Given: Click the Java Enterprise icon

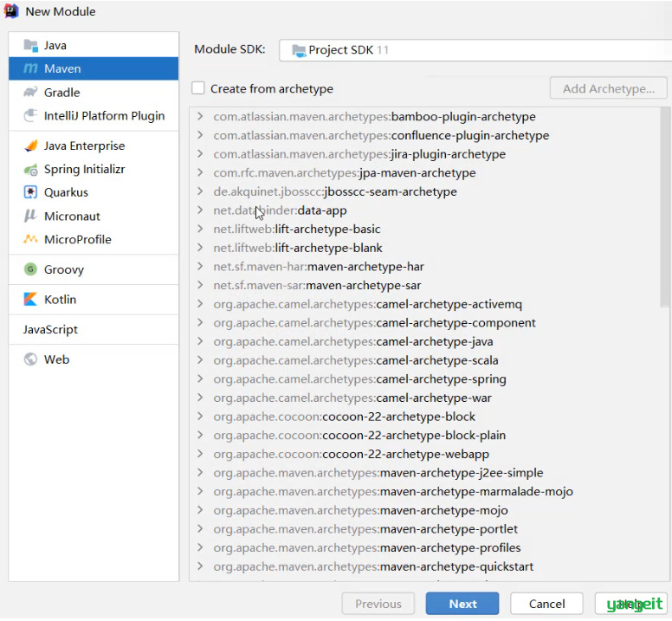Looking at the screenshot, I should (30, 146).
